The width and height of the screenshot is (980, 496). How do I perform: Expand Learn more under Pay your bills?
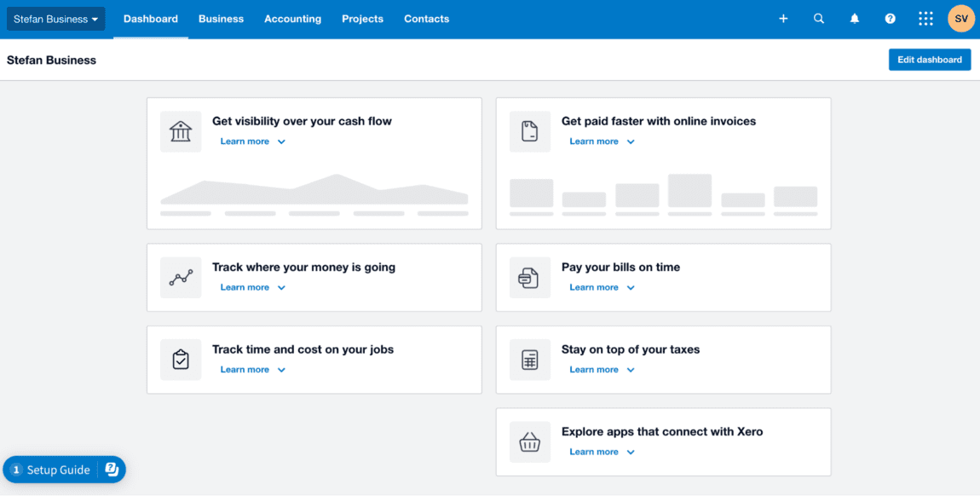point(602,287)
